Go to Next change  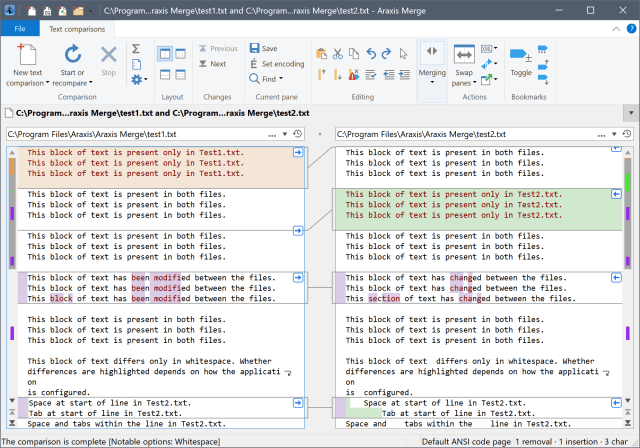213,64
